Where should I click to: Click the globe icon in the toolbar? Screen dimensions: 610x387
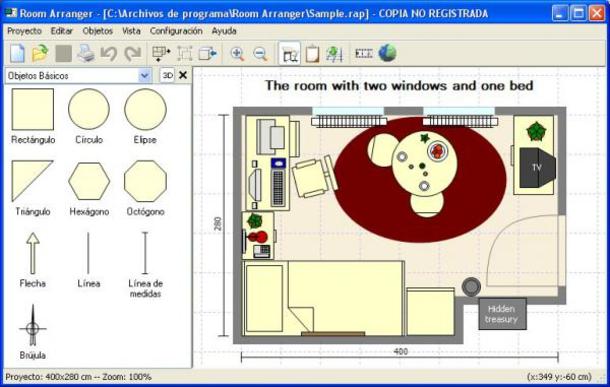pos(387,53)
